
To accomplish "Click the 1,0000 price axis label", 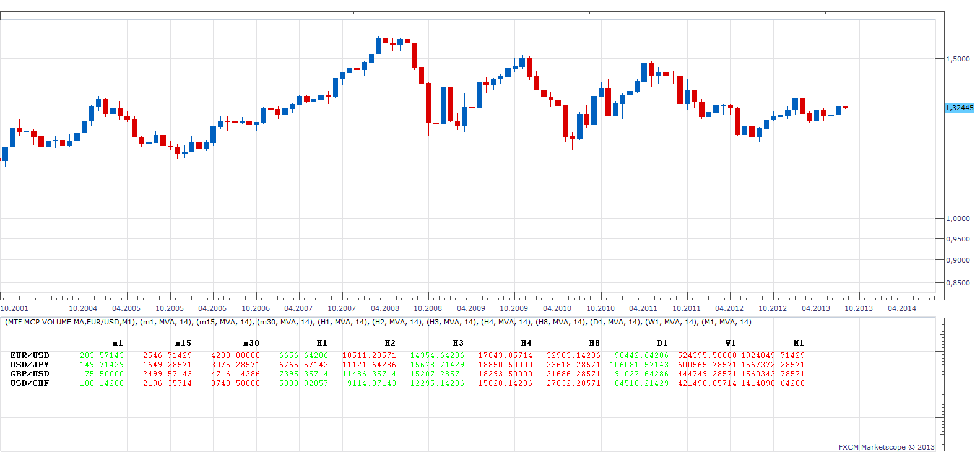I will tap(958, 219).
